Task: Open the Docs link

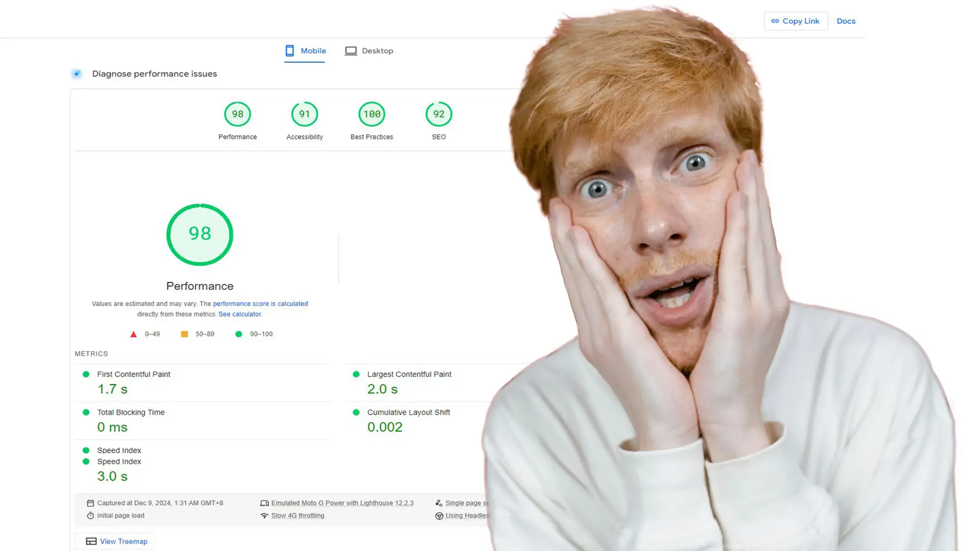Action: (846, 21)
